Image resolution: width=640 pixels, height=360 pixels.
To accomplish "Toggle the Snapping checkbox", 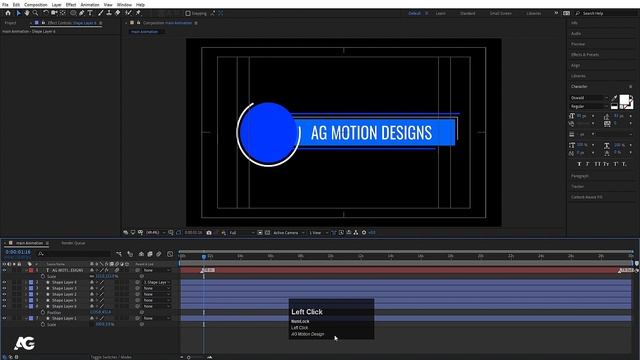I will pyautogui.click(x=188, y=13).
